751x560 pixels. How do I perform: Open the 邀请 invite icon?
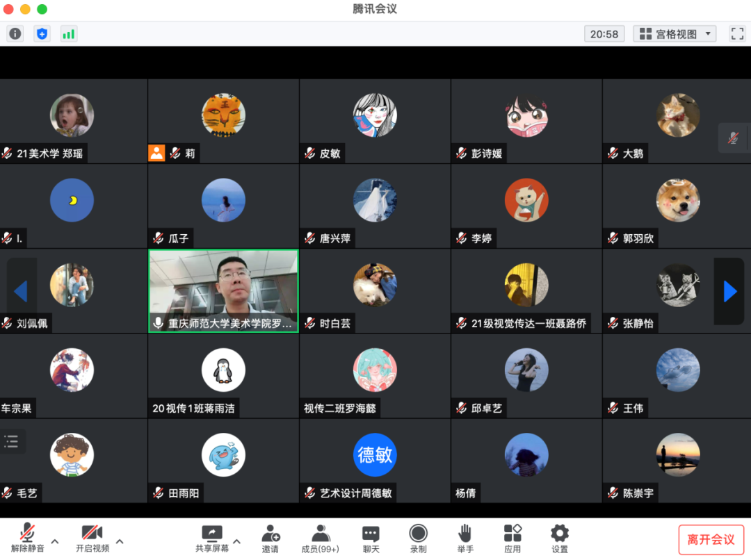click(270, 538)
